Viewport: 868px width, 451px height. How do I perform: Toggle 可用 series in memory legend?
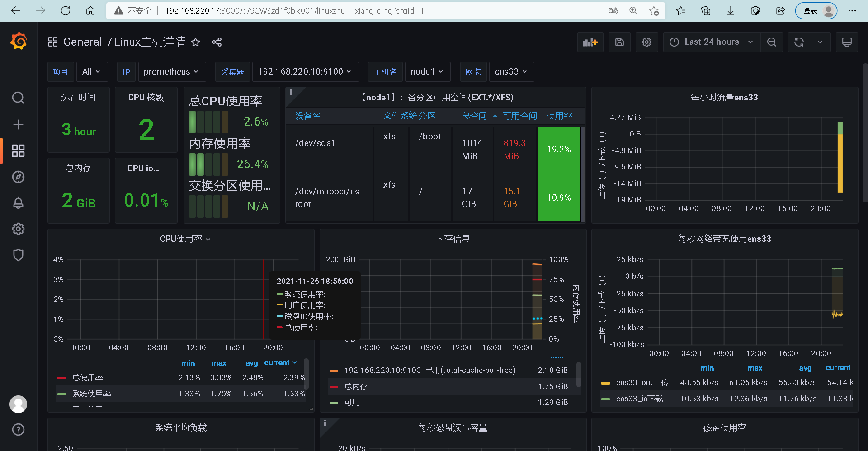tap(352, 402)
